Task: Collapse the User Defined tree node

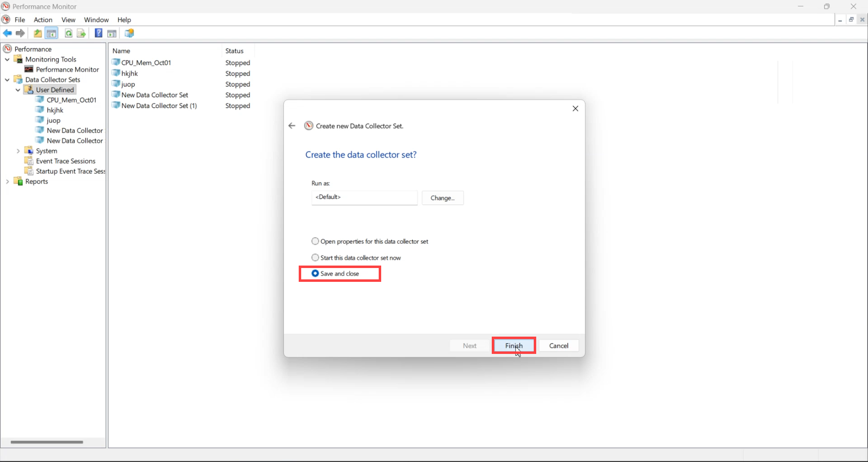Action: [18, 90]
